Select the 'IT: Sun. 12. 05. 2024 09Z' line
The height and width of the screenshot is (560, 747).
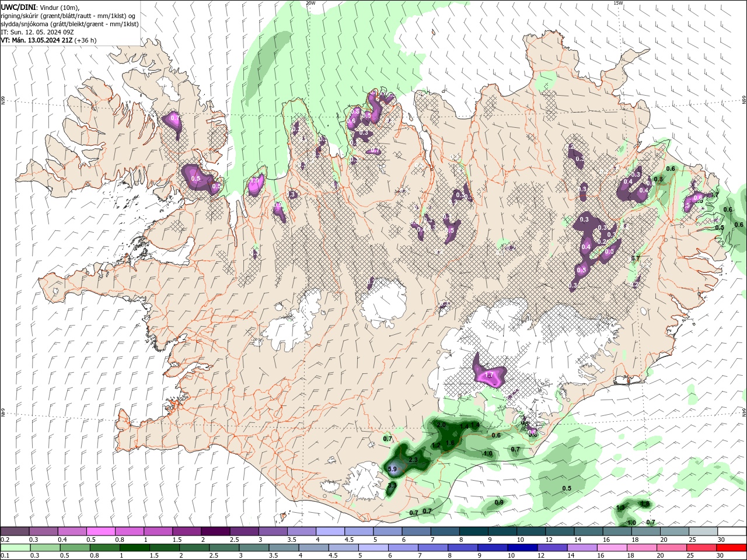point(39,32)
